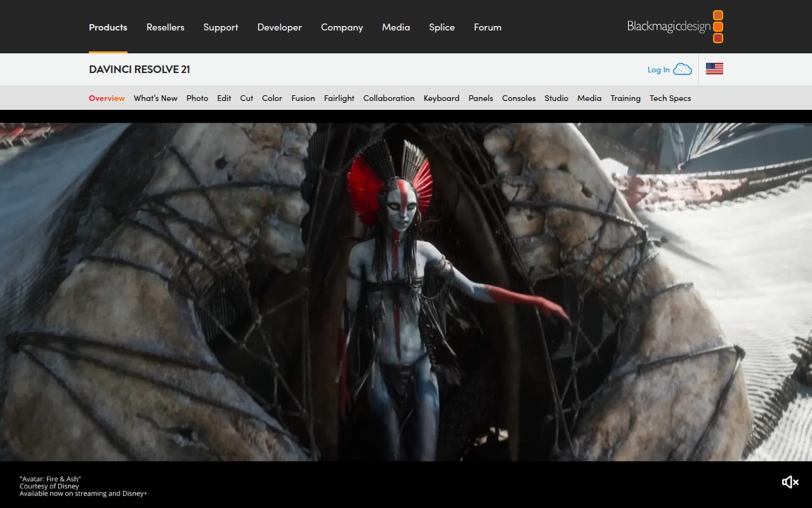Click the Log In link
The width and height of the screenshot is (812, 508).
pos(658,70)
